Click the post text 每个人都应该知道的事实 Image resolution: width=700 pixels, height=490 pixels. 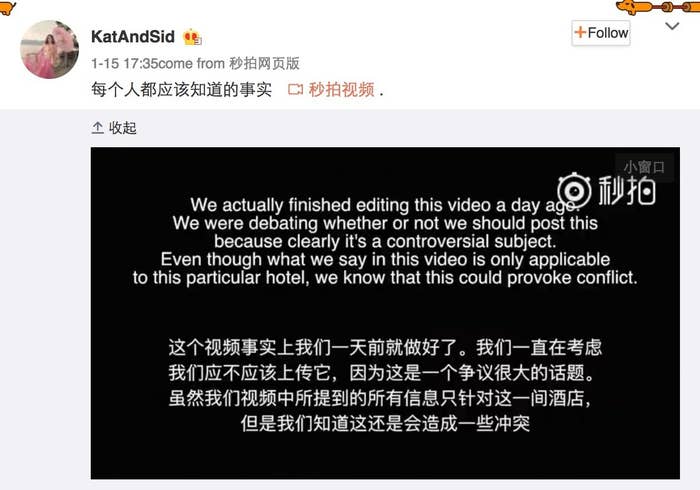point(181,90)
